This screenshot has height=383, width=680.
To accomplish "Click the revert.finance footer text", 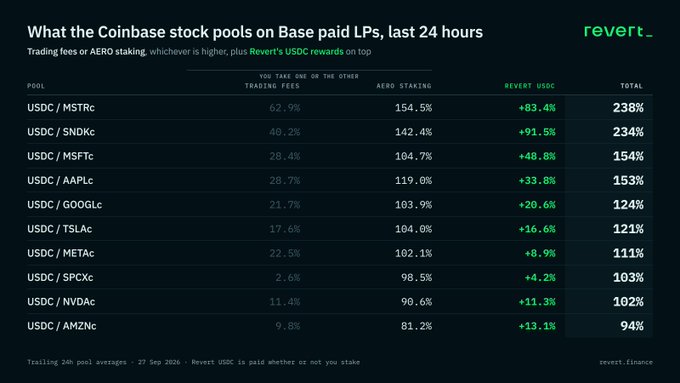I will click(x=626, y=362).
